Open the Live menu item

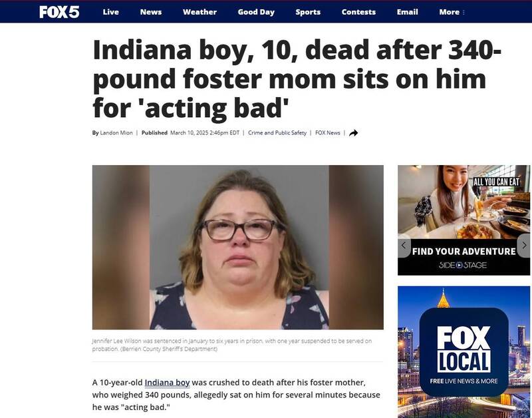coord(110,12)
